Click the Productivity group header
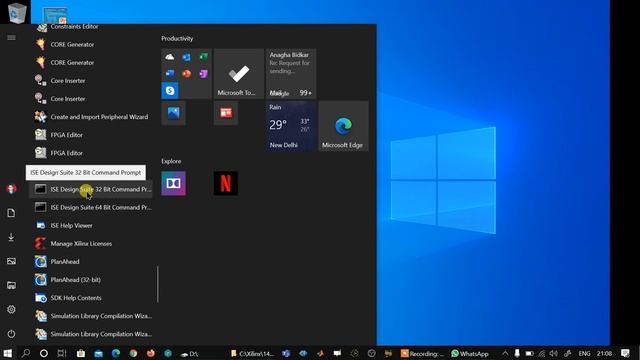Viewport: 640px width, 360px height. click(177, 38)
